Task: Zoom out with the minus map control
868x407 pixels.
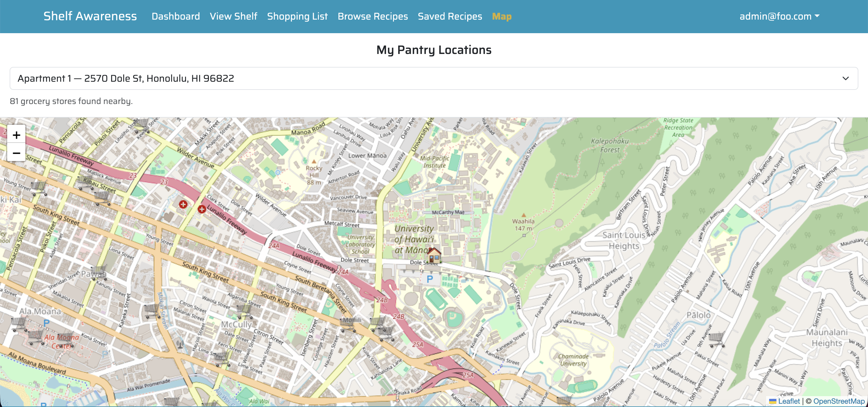Action: coord(16,153)
